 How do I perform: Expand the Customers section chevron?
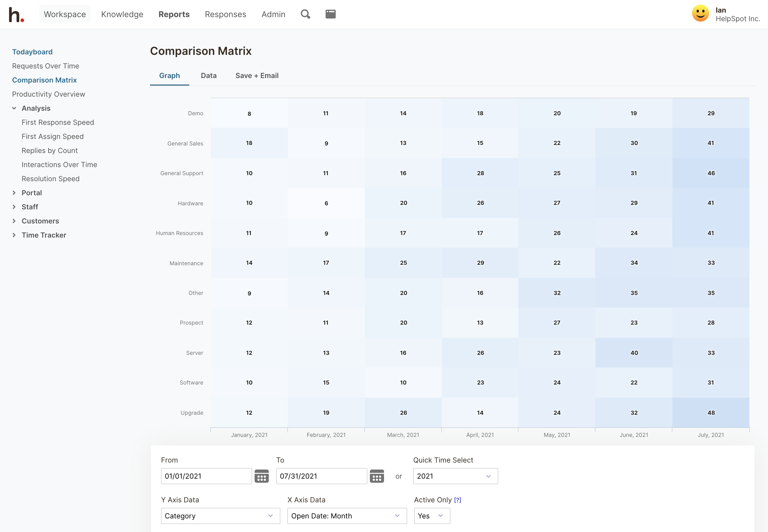[14, 221]
